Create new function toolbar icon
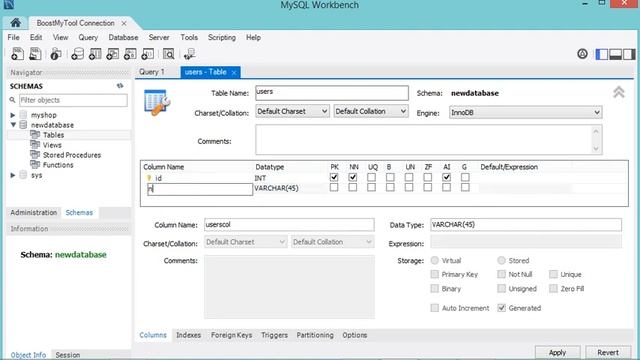Image resolution: width=640 pixels, height=360 pixels. (148, 54)
